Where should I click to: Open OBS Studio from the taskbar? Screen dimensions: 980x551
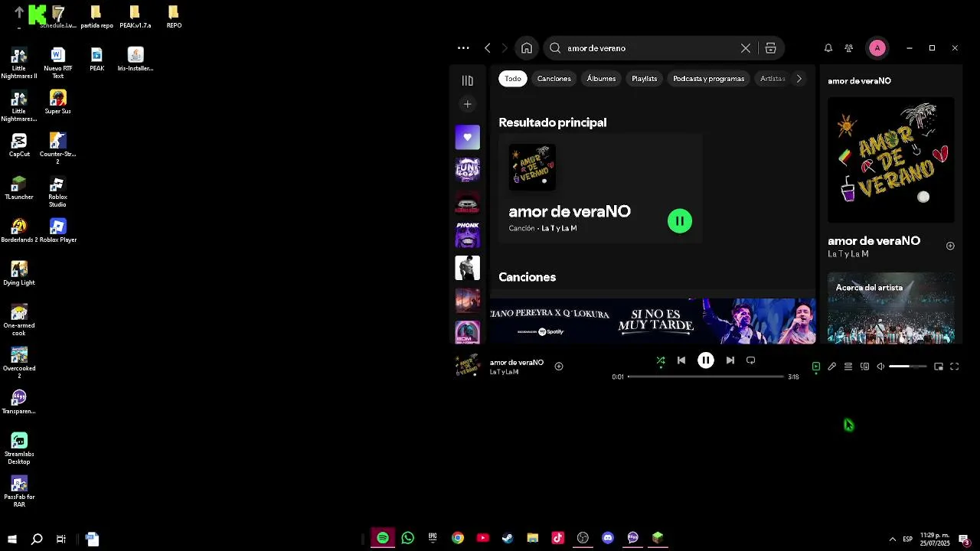[x=583, y=538]
